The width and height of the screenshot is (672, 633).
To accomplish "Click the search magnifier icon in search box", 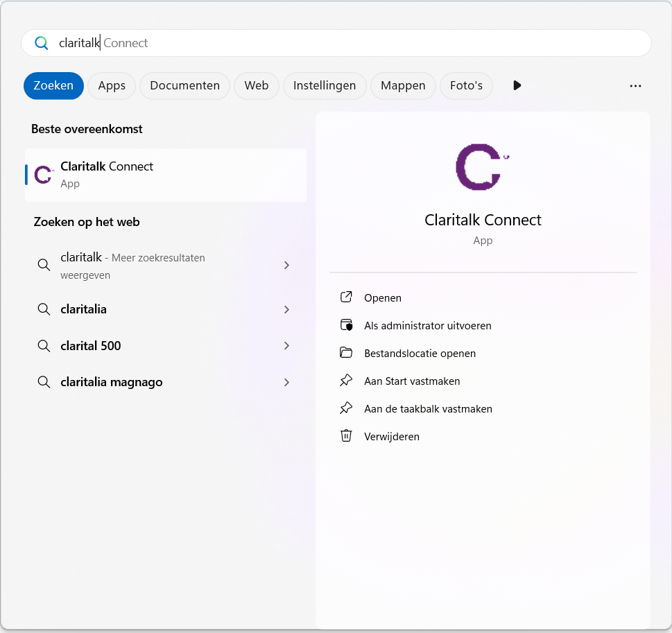I will pos(41,43).
